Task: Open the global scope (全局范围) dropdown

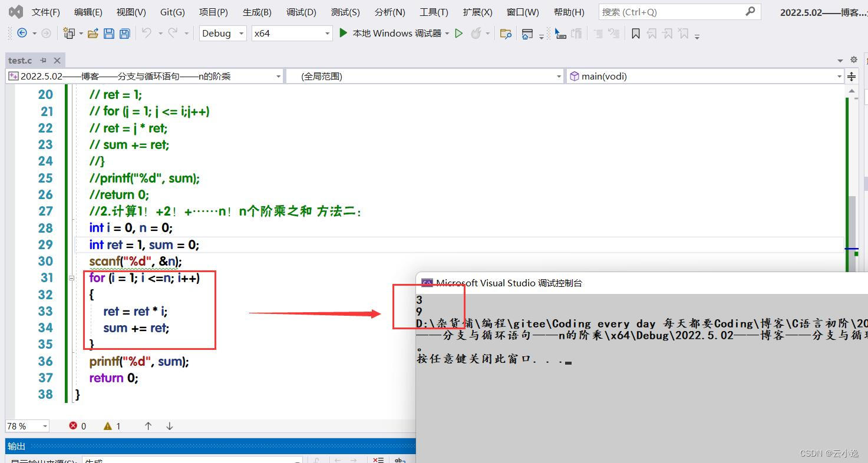Action: click(425, 76)
